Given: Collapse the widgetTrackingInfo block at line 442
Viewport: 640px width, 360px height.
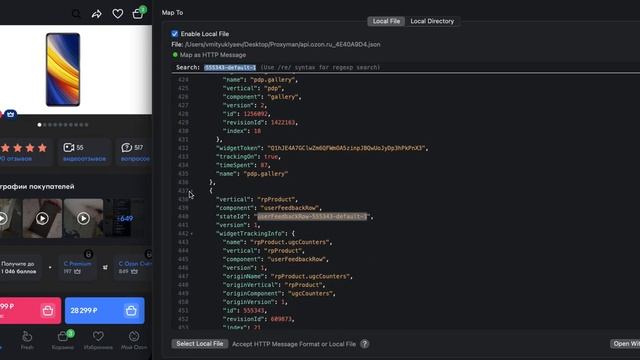Looking at the screenshot, I should 192,234.
